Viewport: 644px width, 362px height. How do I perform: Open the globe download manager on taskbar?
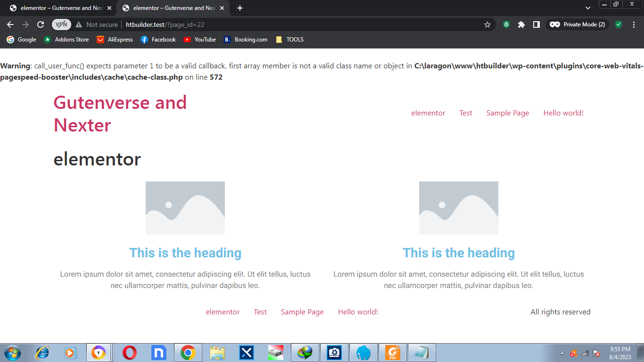pyautogui.click(x=305, y=353)
